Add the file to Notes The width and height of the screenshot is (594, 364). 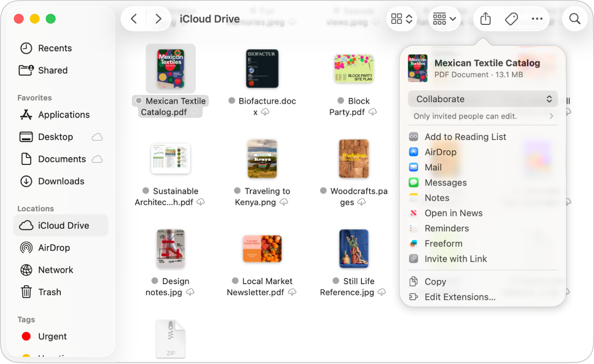437,198
